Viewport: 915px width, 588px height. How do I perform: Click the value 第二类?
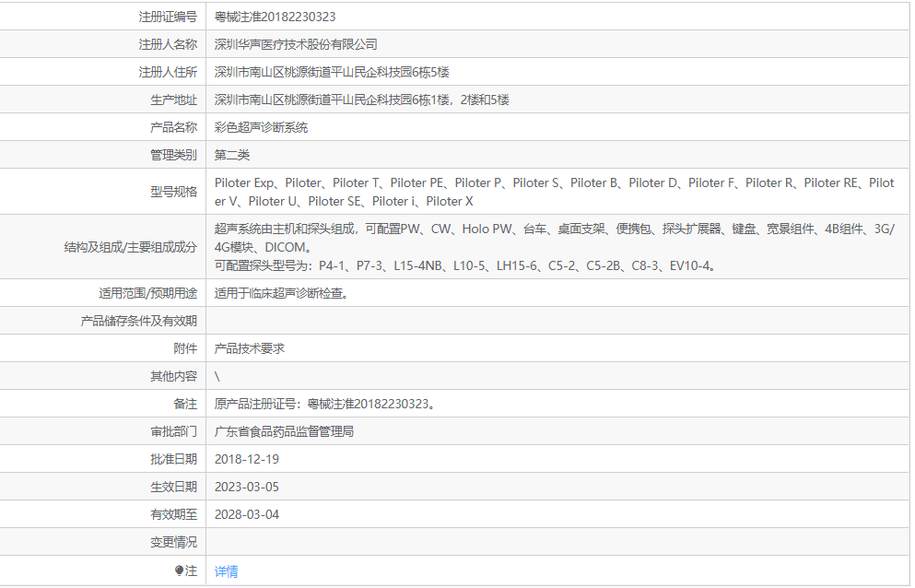[x=231, y=156]
